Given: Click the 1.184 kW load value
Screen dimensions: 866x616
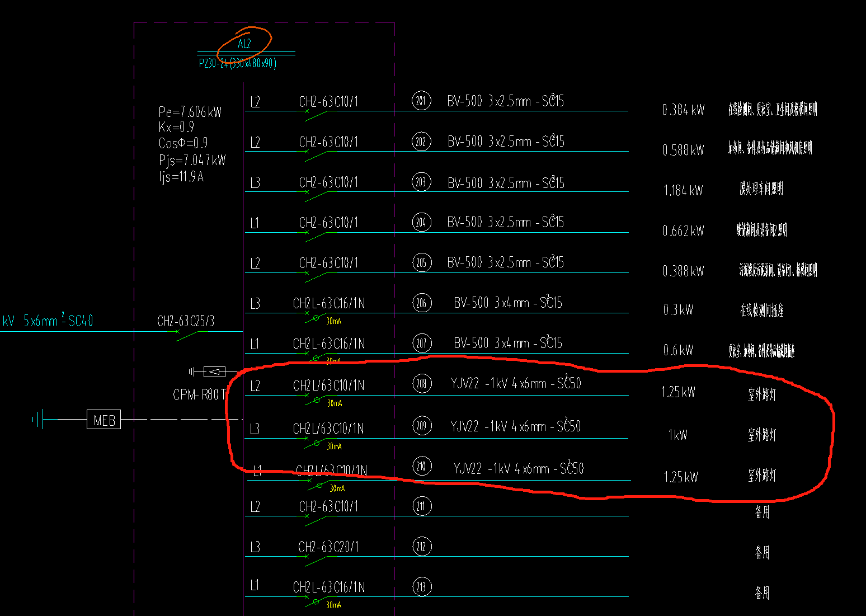Looking at the screenshot, I should click(x=683, y=190).
